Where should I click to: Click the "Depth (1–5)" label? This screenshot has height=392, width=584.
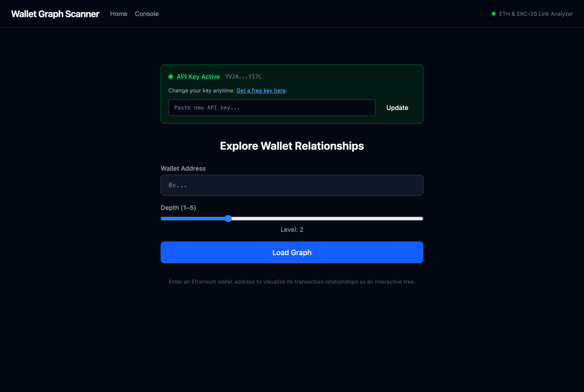178,207
